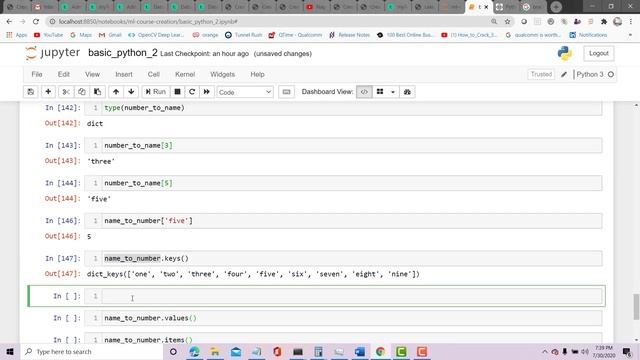640x360 pixels.
Task: Open Apps bookmarks shortcut
Action: pyautogui.click(x=17, y=35)
